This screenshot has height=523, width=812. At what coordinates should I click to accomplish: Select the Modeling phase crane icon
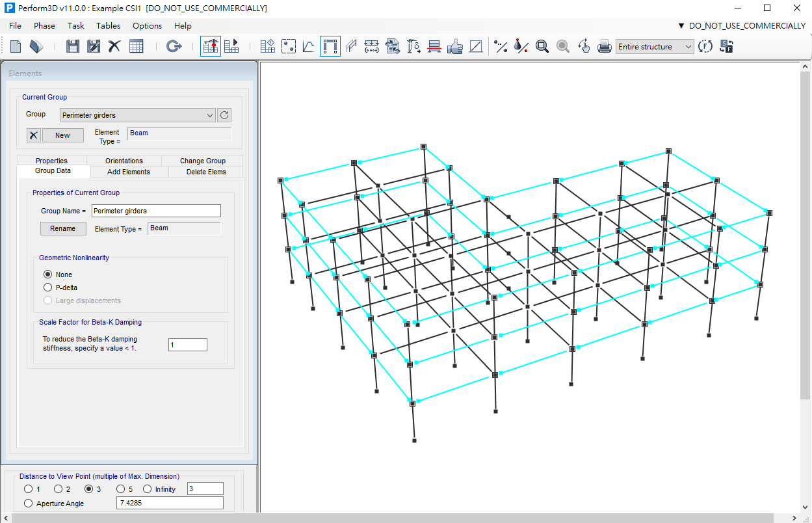(211, 46)
